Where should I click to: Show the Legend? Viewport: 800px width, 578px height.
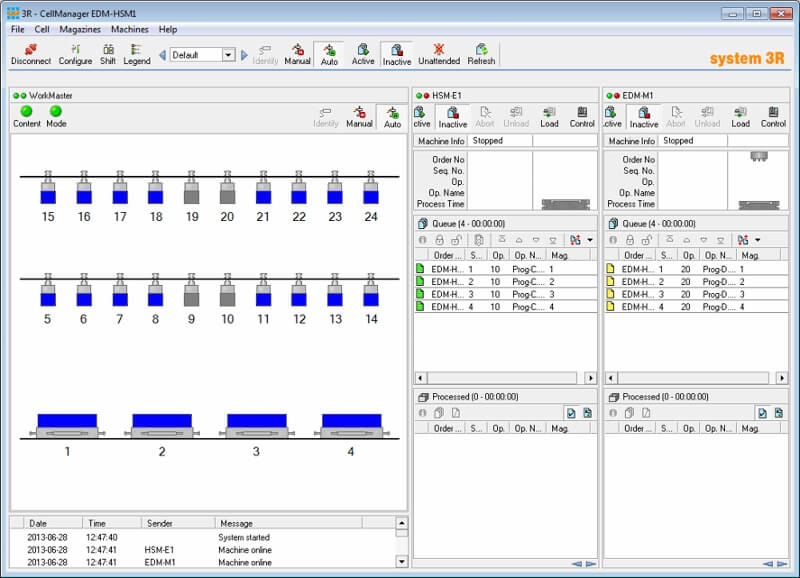[137, 54]
